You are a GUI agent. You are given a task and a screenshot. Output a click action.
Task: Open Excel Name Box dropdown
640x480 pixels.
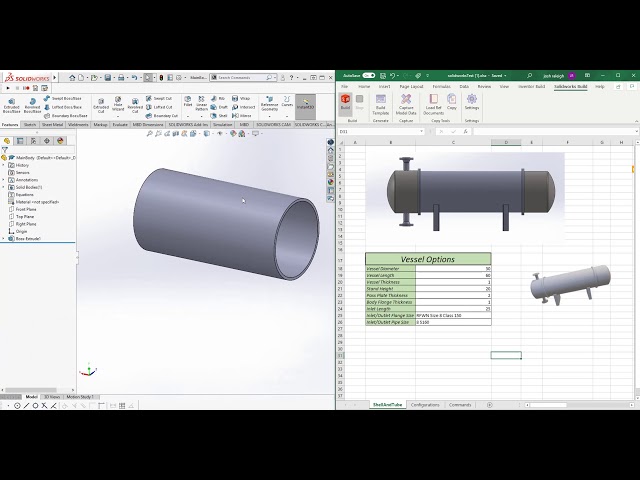pyautogui.click(x=422, y=131)
